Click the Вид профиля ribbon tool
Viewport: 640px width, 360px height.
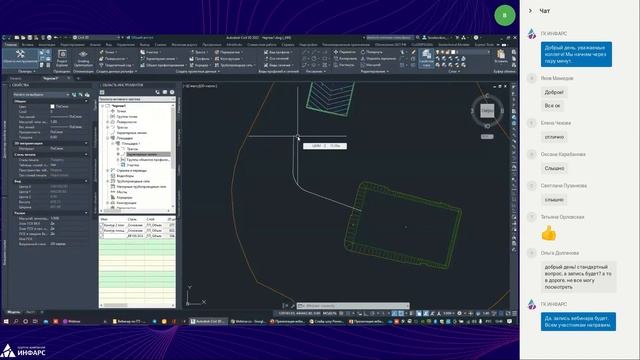coord(277,52)
